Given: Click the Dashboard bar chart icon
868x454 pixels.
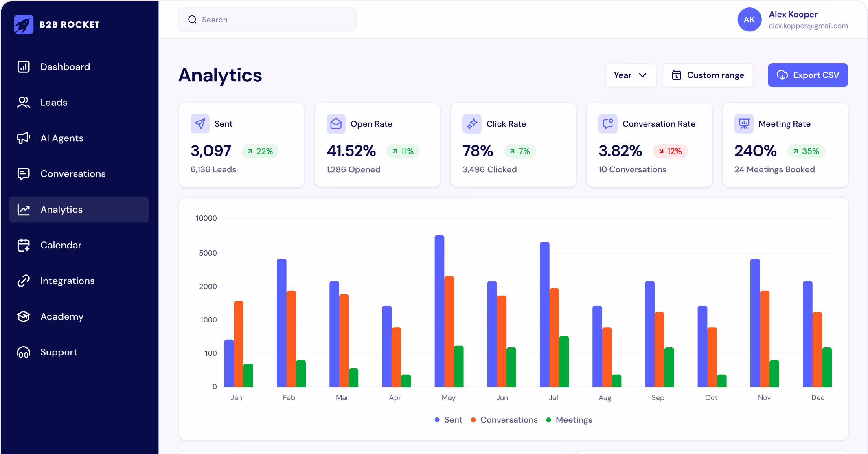Looking at the screenshot, I should 24,67.
